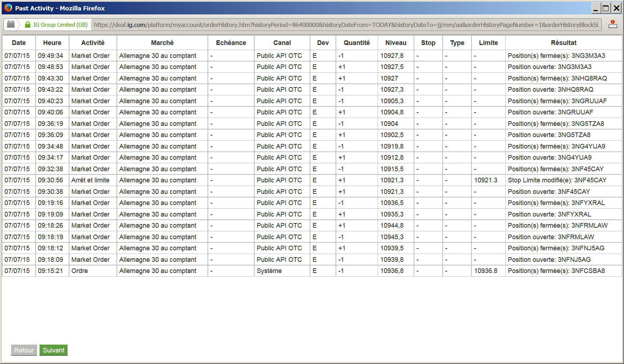The image size is (624, 364).
Task: Maximize the Firefox window
Action: pyautogui.click(x=606, y=8)
